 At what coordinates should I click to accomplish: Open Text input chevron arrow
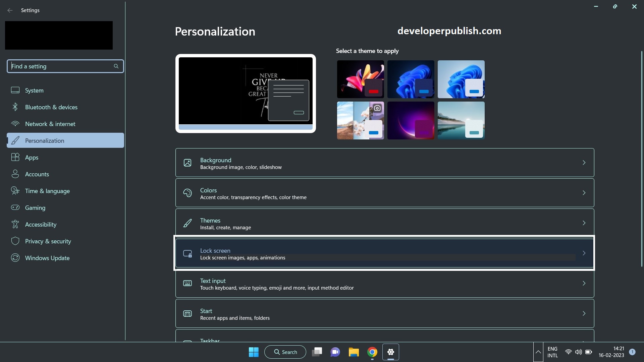(584, 284)
